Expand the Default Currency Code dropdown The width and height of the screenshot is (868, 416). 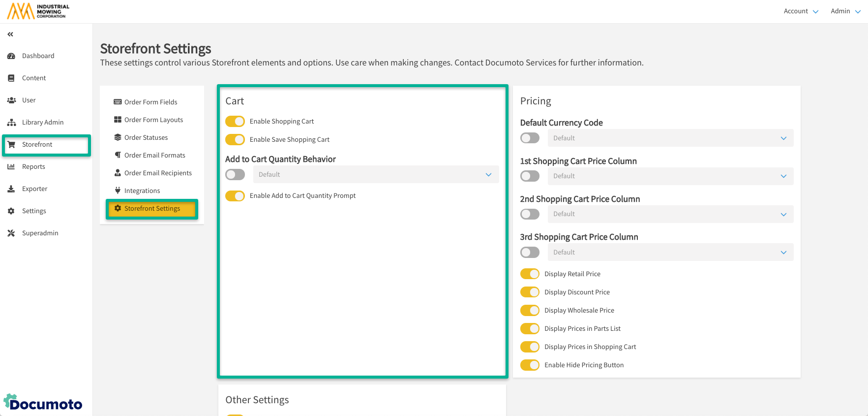[670, 138]
